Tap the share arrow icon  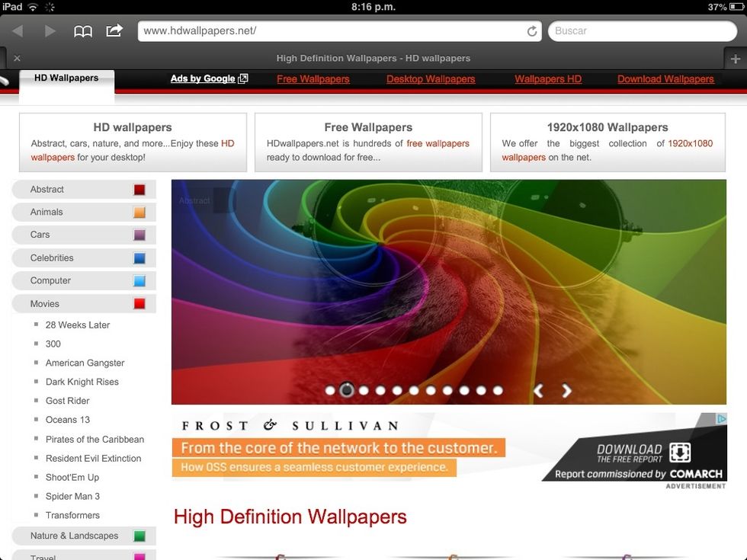tap(114, 30)
